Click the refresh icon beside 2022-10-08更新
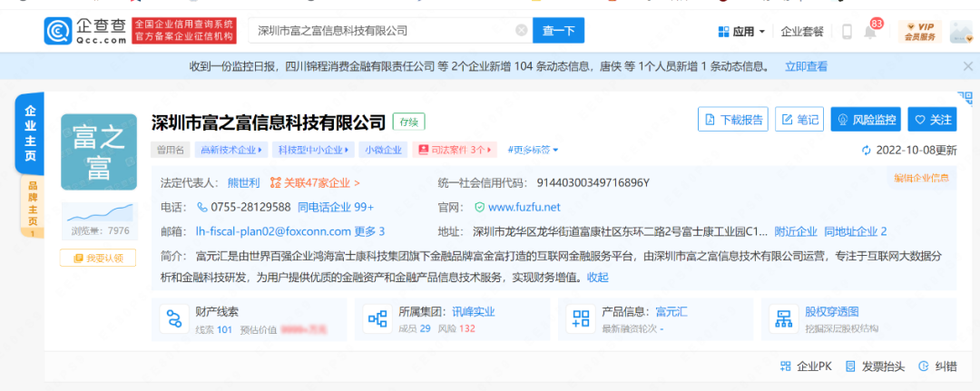 867,151
